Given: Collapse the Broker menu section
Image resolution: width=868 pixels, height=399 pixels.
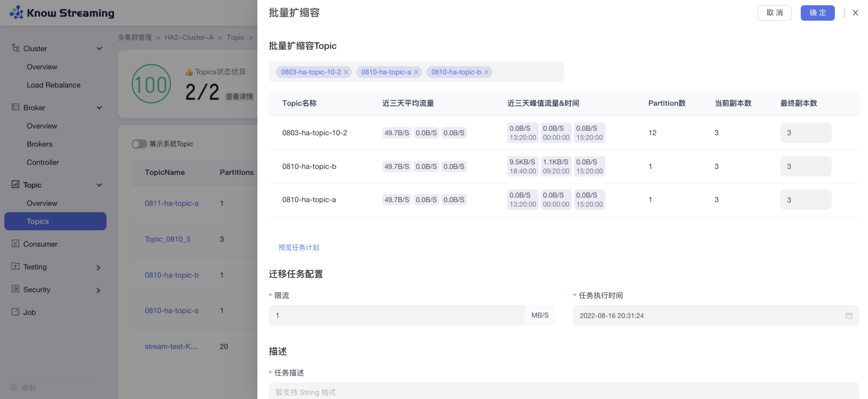Looking at the screenshot, I should pos(99,108).
